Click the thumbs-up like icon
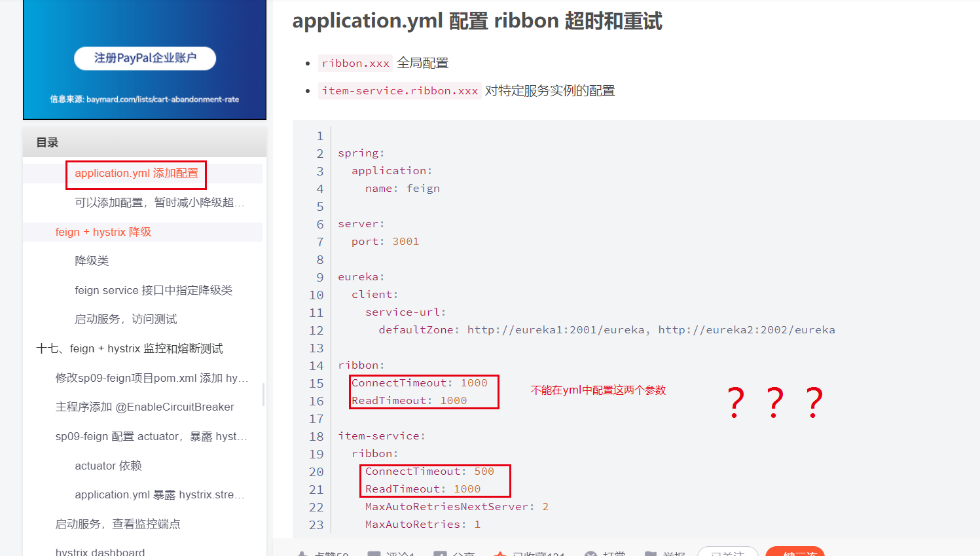The width and height of the screenshot is (980, 556). 303,553
